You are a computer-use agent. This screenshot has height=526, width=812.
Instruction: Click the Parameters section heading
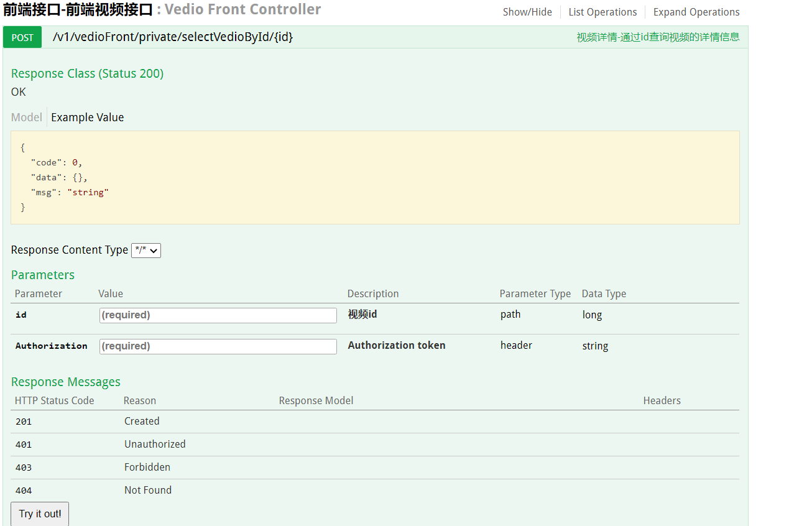[x=43, y=275]
